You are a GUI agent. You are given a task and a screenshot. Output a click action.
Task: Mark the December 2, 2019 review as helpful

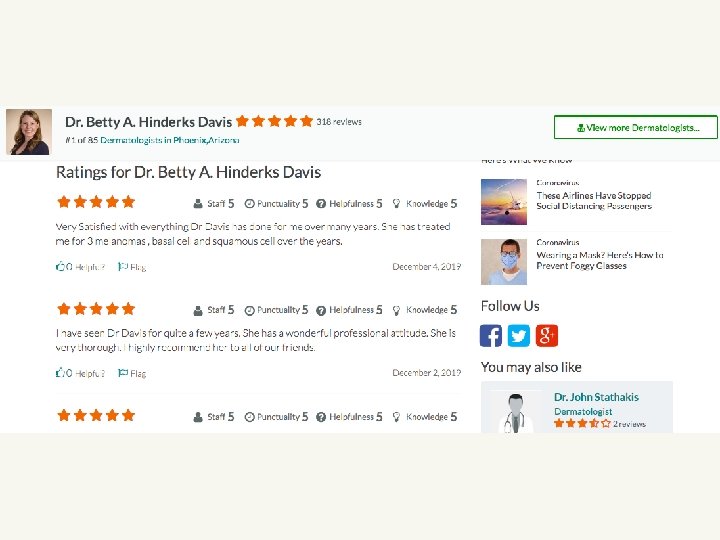80,373
